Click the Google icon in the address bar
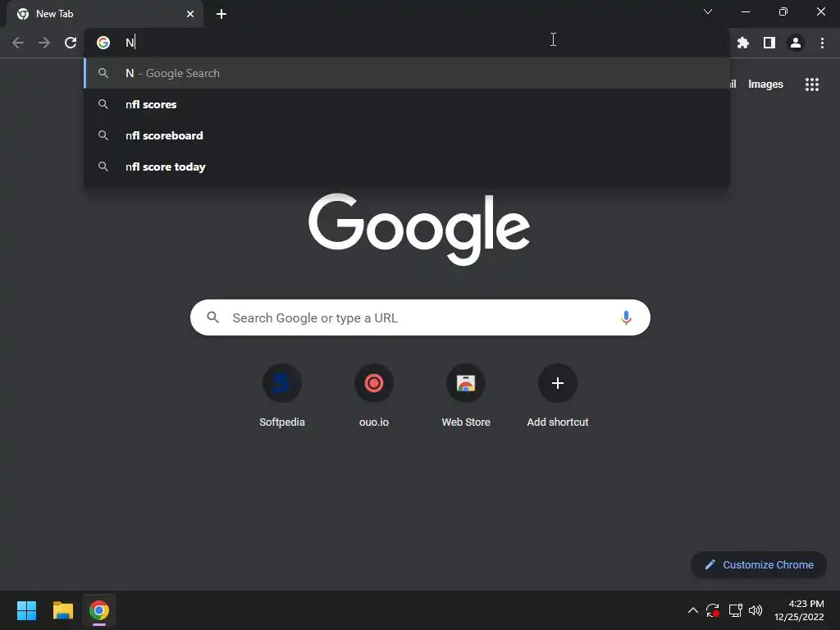The width and height of the screenshot is (840, 630). coord(103,43)
